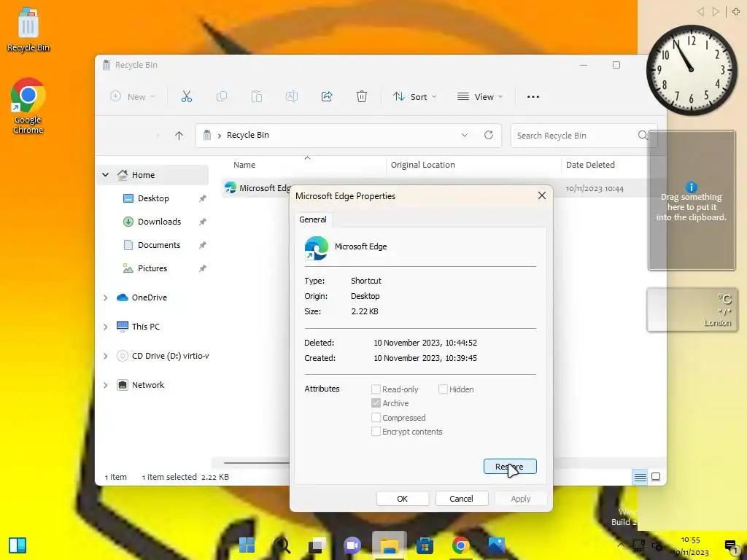
Task: Click the disabled Apply button
Action: pos(521,499)
